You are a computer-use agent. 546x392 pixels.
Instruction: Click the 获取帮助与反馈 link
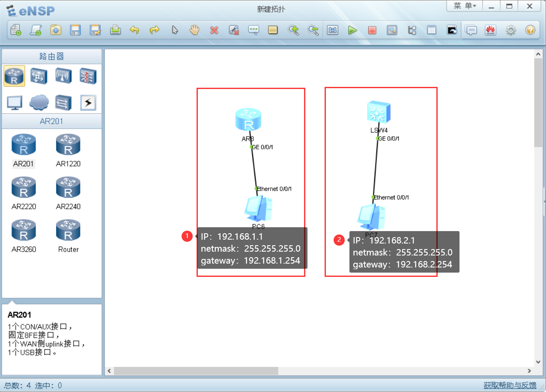coord(510,385)
